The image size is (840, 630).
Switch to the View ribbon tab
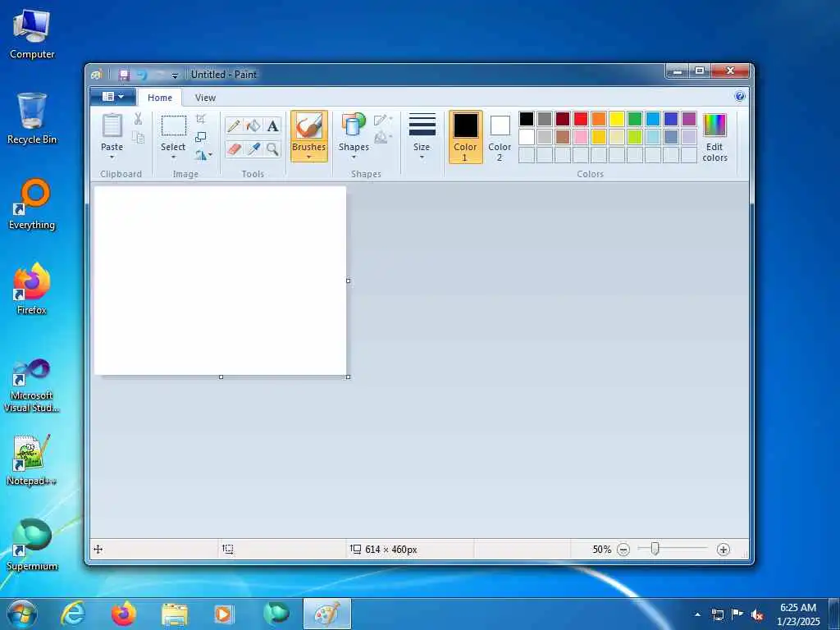(205, 98)
